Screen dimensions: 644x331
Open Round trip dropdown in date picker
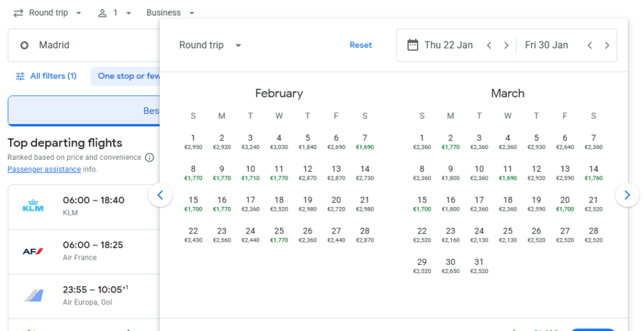click(210, 45)
